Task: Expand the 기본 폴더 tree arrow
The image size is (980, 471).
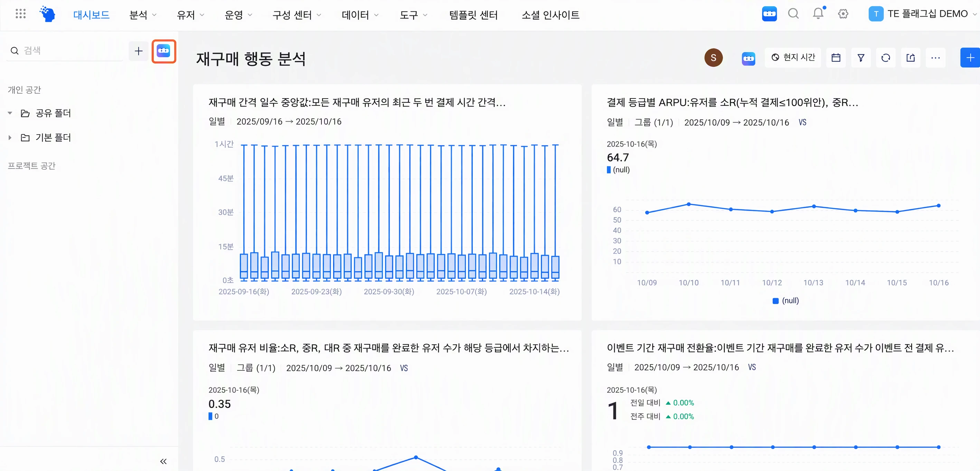Action: click(x=10, y=137)
